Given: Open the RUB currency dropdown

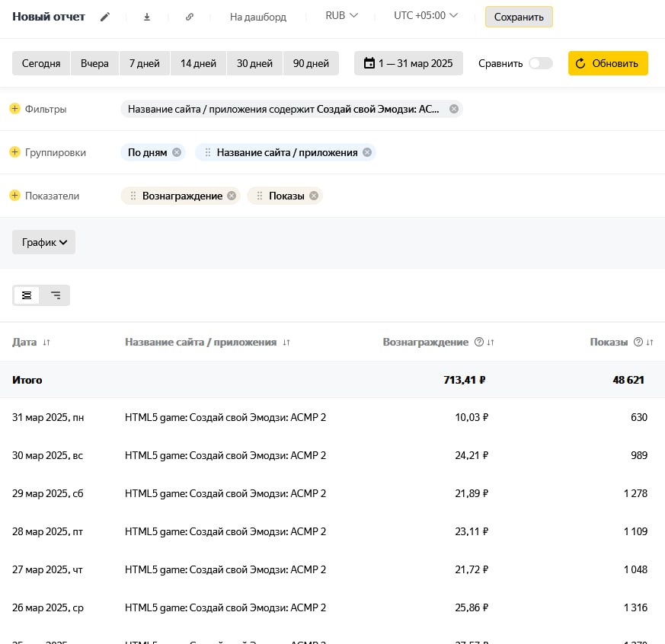Looking at the screenshot, I should pos(341,16).
